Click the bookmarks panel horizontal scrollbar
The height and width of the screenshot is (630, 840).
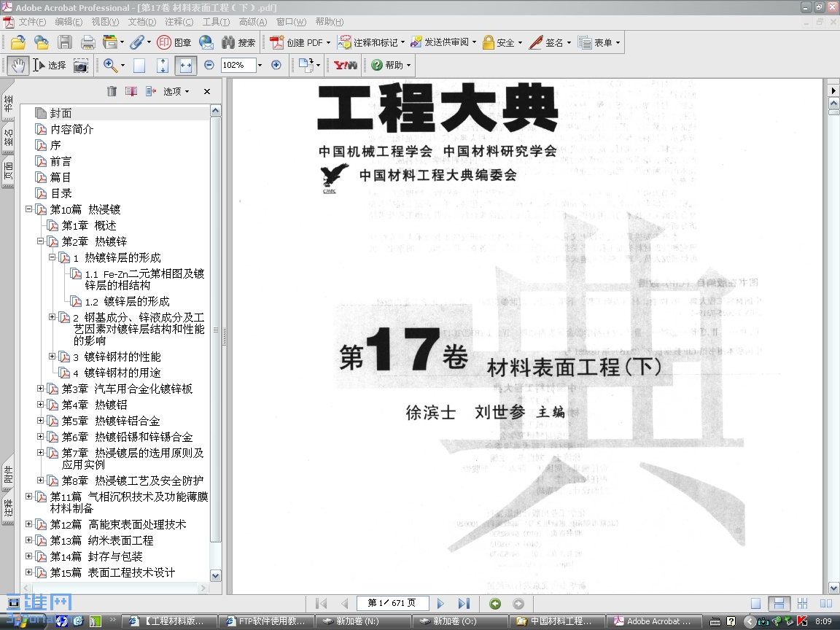[114, 588]
